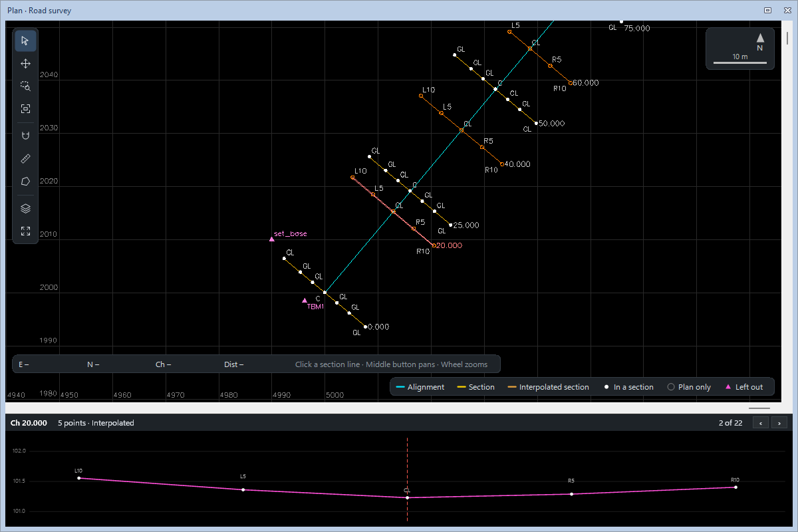This screenshot has height=532, width=798.
Task: Select the pointer selection tool
Action: pyautogui.click(x=26, y=41)
